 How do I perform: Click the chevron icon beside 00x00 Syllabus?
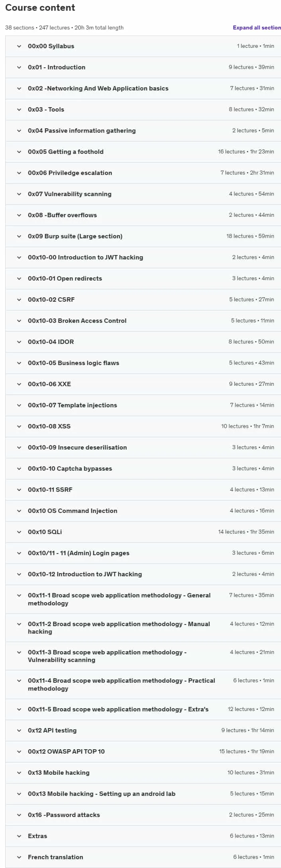19,46
